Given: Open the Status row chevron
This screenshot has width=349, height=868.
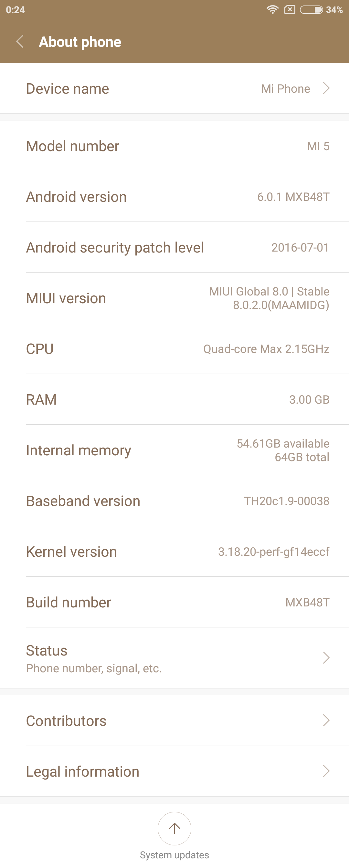Looking at the screenshot, I should tap(326, 657).
